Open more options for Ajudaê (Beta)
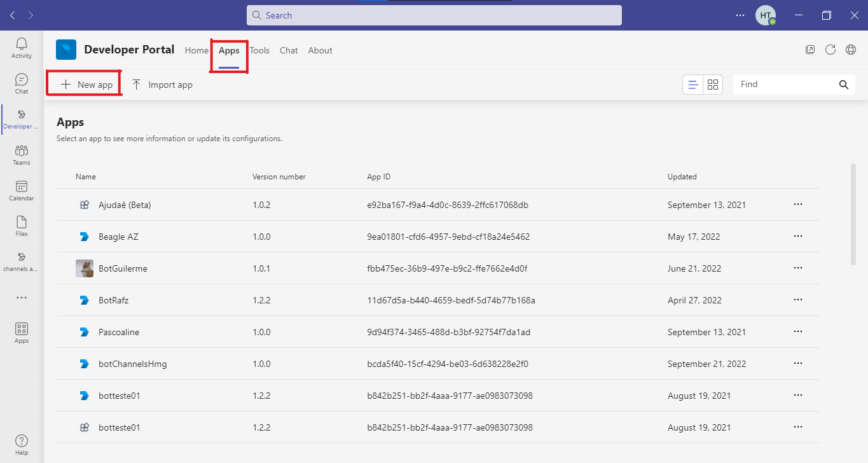The width and height of the screenshot is (868, 463). 798,205
